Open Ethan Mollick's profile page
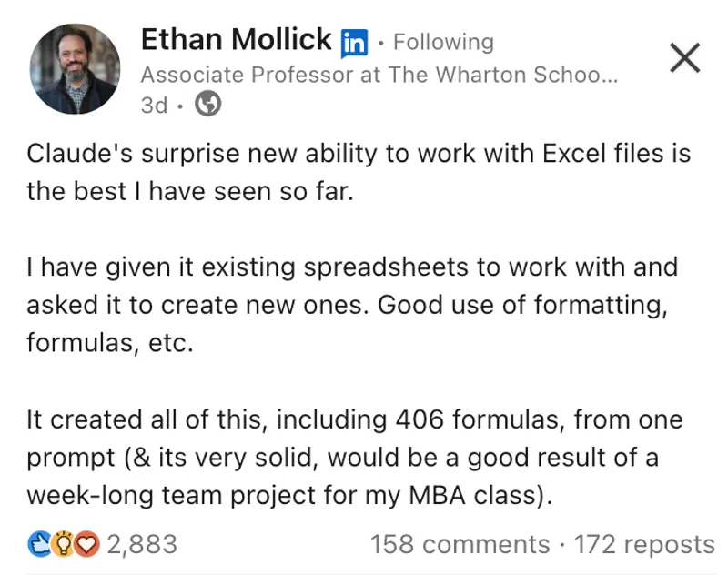Image resolution: width=728 pixels, height=575 pixels. (x=235, y=39)
